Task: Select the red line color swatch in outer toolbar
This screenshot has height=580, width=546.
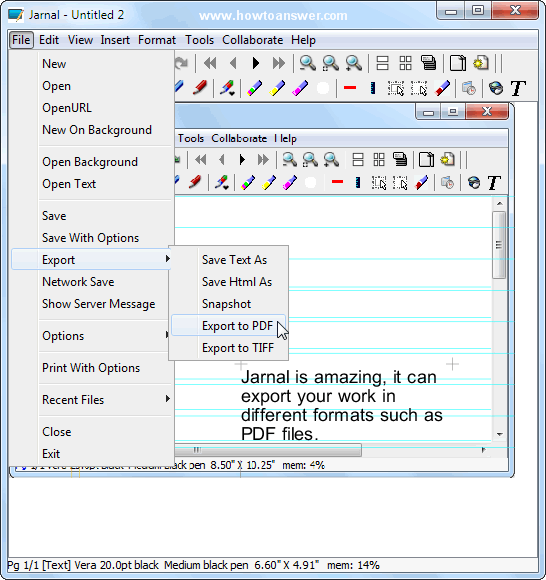Action: click(350, 88)
